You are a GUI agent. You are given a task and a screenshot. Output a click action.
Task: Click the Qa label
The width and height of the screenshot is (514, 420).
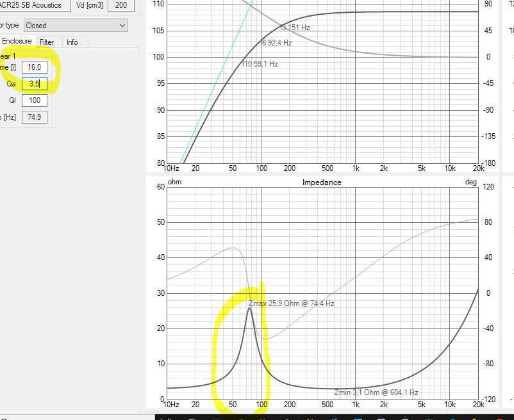[x=11, y=84]
